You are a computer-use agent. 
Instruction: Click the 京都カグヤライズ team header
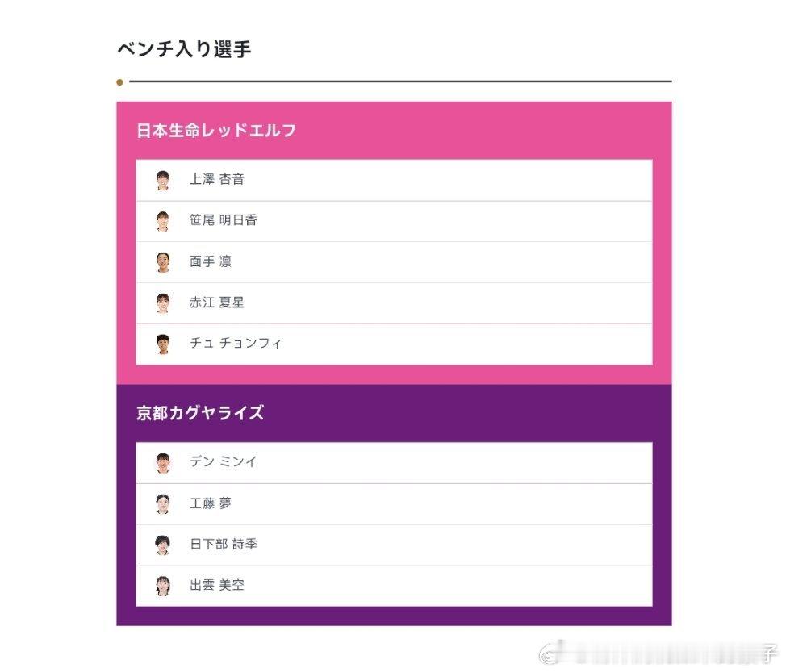click(200, 413)
